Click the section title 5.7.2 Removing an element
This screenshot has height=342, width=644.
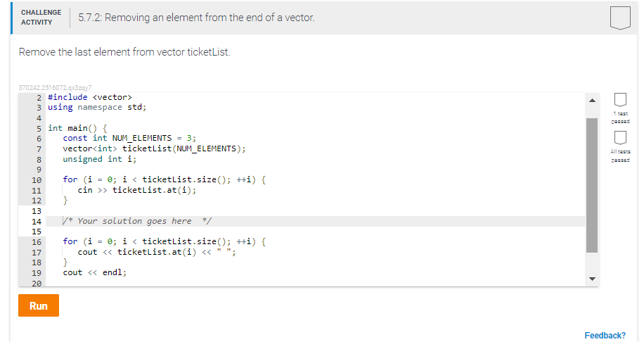196,18
